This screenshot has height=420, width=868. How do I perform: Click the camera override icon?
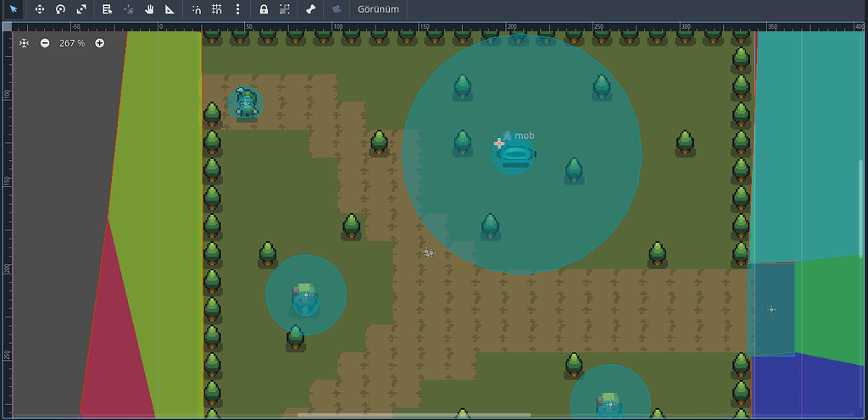click(336, 9)
